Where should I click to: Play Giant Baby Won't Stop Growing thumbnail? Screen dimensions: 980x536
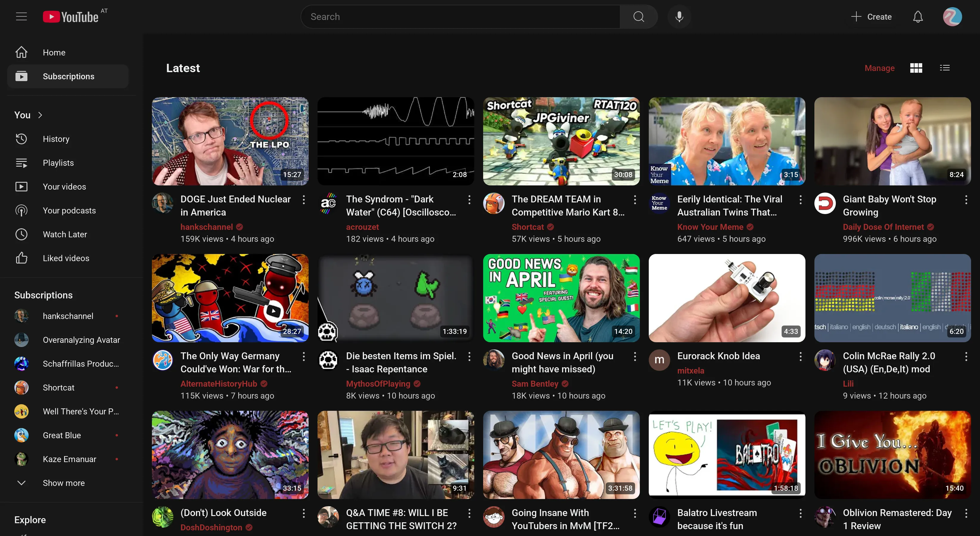[x=892, y=141]
